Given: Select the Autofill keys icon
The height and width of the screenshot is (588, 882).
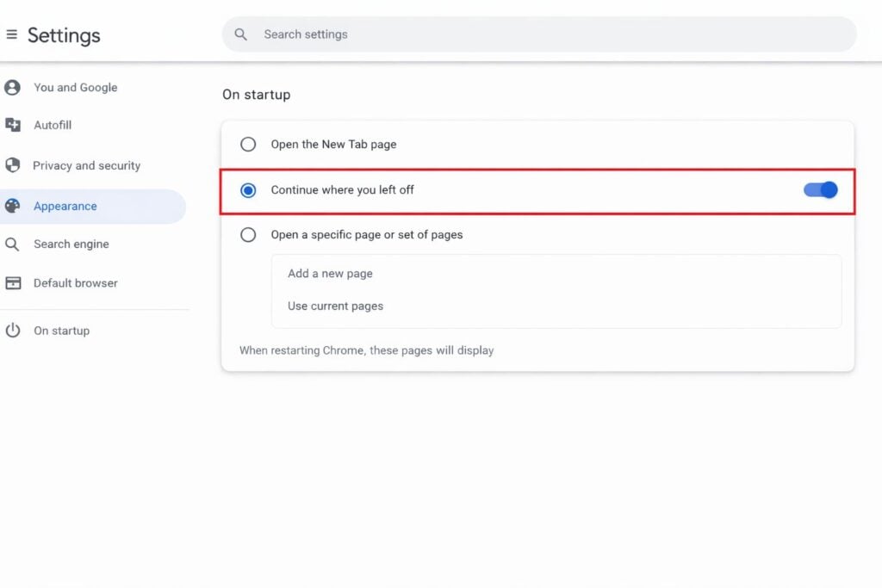Looking at the screenshot, I should click(12, 125).
